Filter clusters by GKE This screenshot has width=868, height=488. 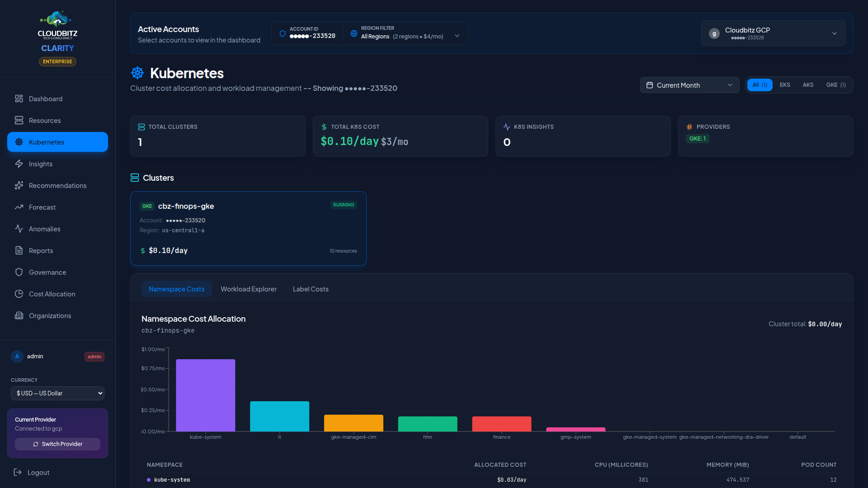pyautogui.click(x=835, y=85)
